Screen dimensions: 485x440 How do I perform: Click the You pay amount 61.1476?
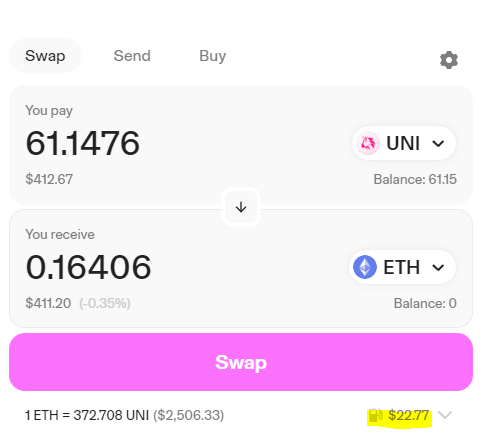(x=83, y=143)
